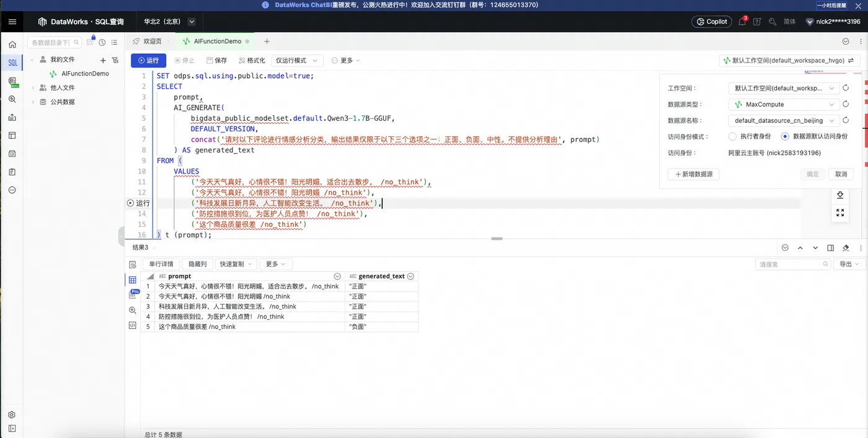The width and height of the screenshot is (868, 438).
Task: Open the prompt column header dropdown
Action: (x=337, y=276)
